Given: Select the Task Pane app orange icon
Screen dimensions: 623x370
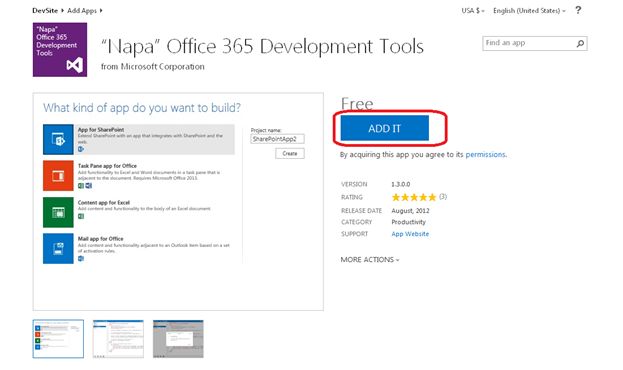Looking at the screenshot, I should (58, 176).
